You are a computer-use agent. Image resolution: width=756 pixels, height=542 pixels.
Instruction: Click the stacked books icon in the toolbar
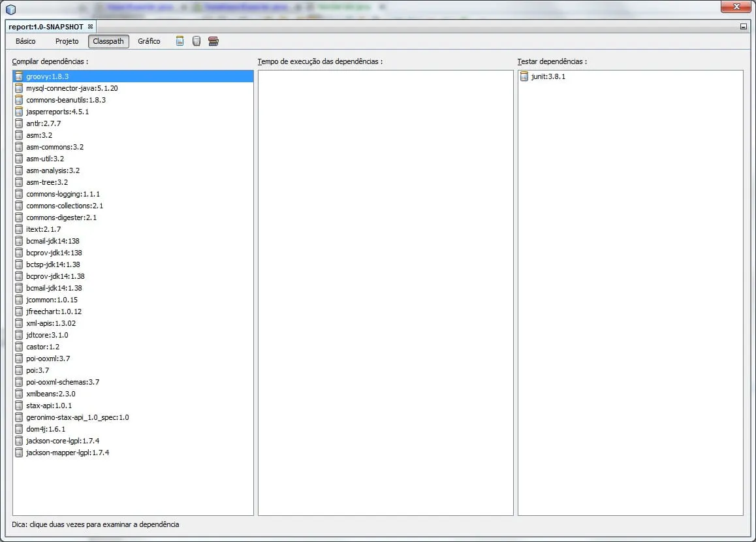[213, 41]
